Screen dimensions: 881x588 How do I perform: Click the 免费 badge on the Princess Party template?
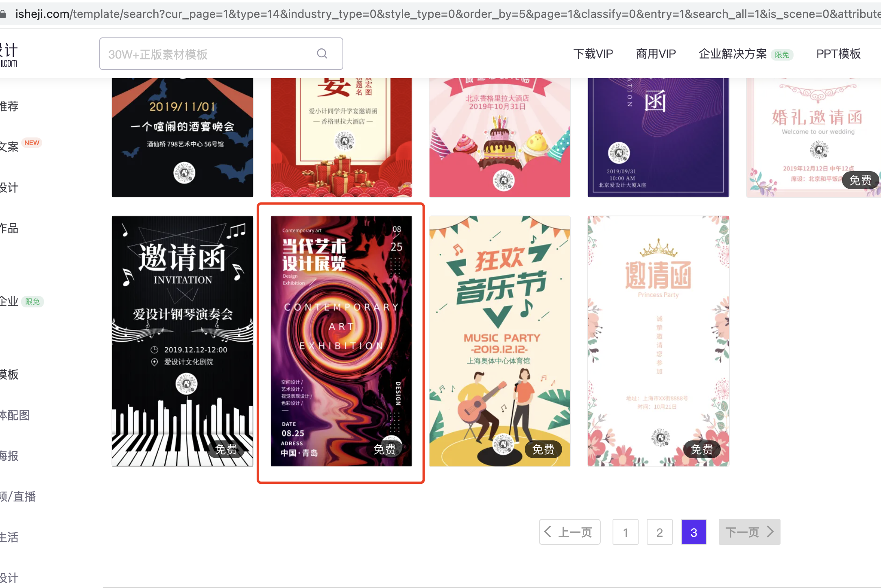pyautogui.click(x=702, y=449)
